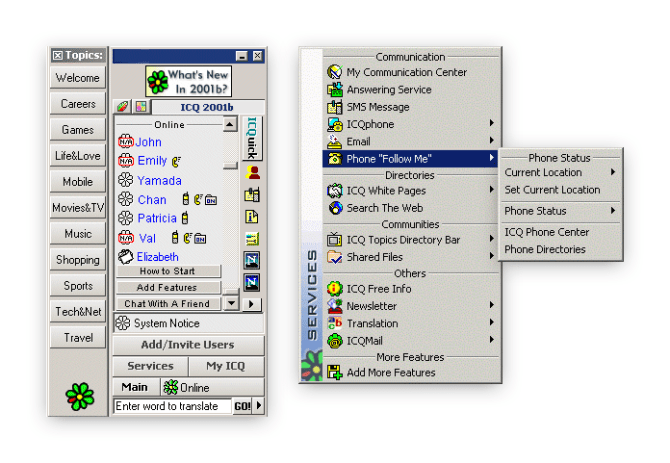Click the SMS Message icon
The height and width of the screenshot is (463, 670).
click(x=335, y=107)
